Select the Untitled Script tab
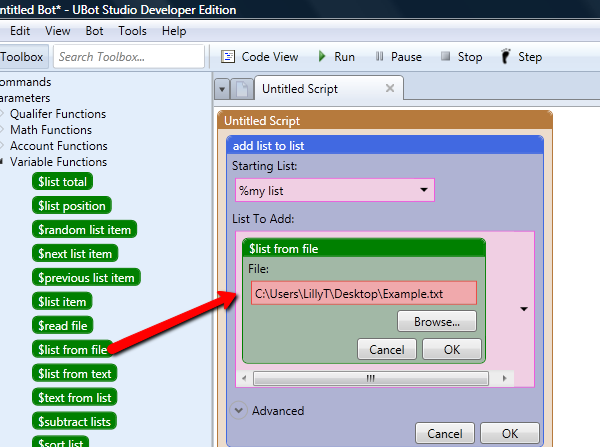Viewport: 600px width, 447px height. click(329, 88)
